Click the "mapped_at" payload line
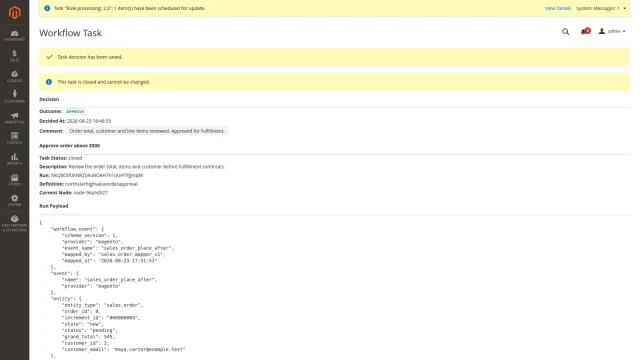Viewport: 640px width, 360px height. pos(109,260)
